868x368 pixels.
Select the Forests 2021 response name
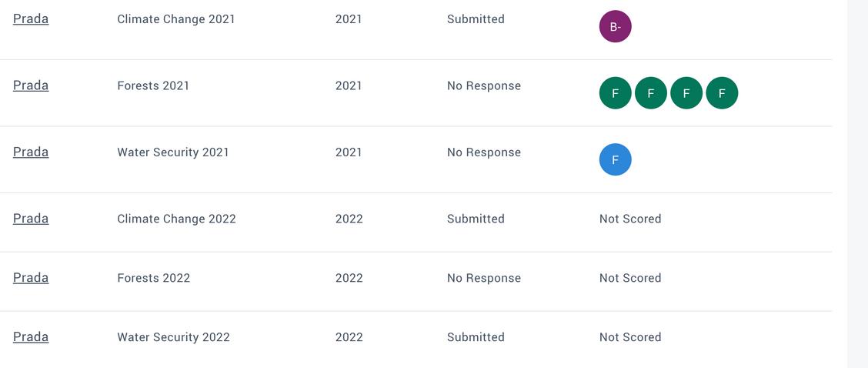153,85
